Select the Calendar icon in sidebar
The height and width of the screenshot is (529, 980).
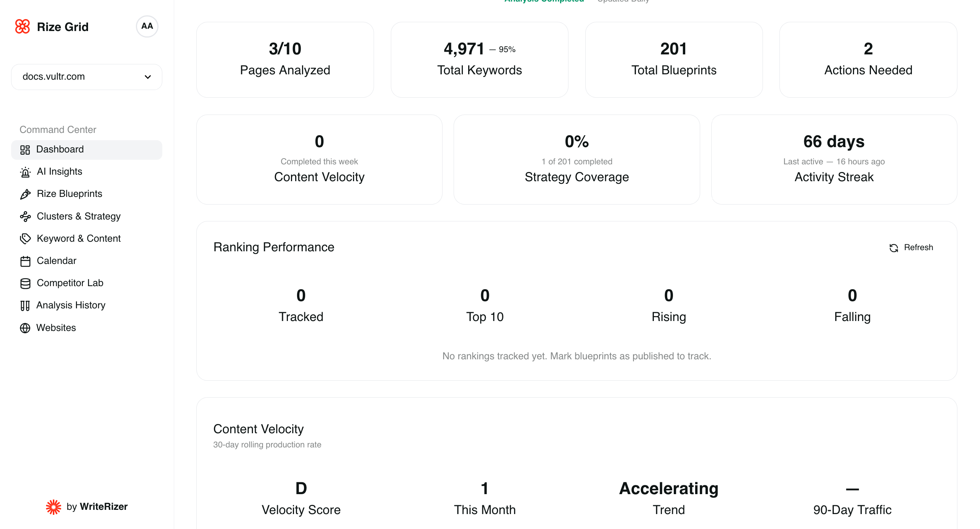(x=25, y=260)
